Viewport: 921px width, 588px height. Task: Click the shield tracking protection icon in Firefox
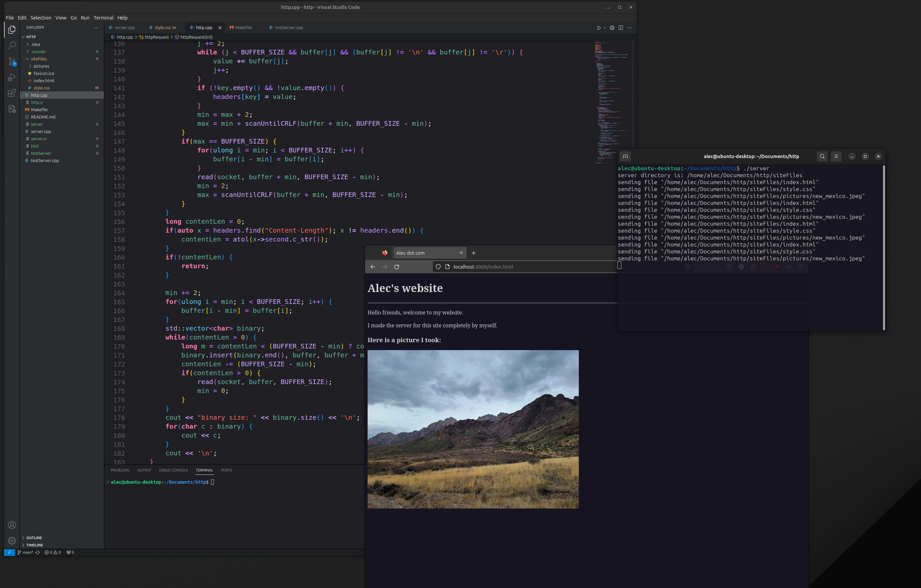tap(438, 267)
